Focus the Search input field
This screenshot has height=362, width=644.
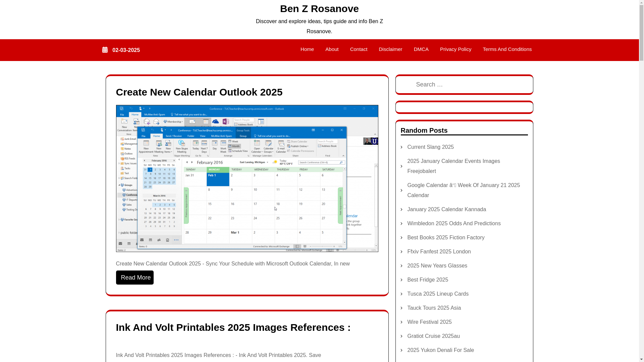(x=464, y=84)
